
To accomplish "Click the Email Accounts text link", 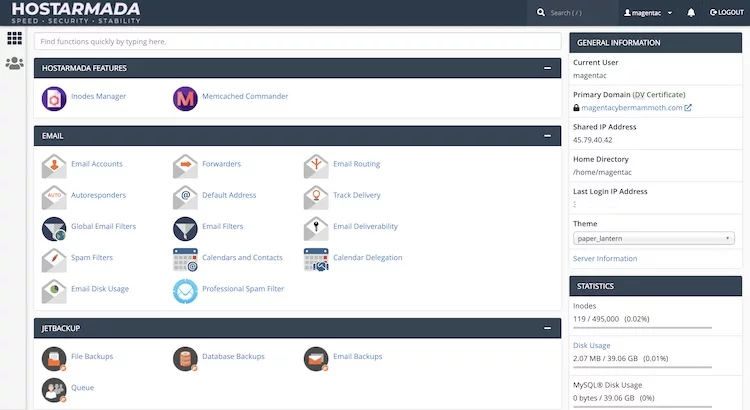I will (x=97, y=164).
